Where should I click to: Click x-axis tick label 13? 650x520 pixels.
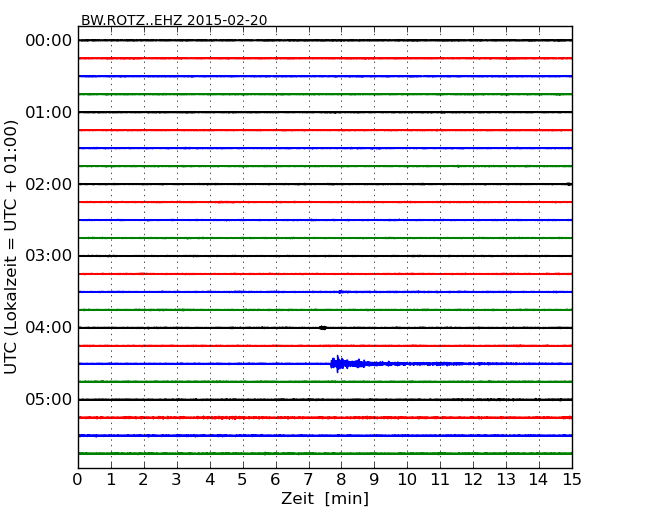[x=506, y=480]
